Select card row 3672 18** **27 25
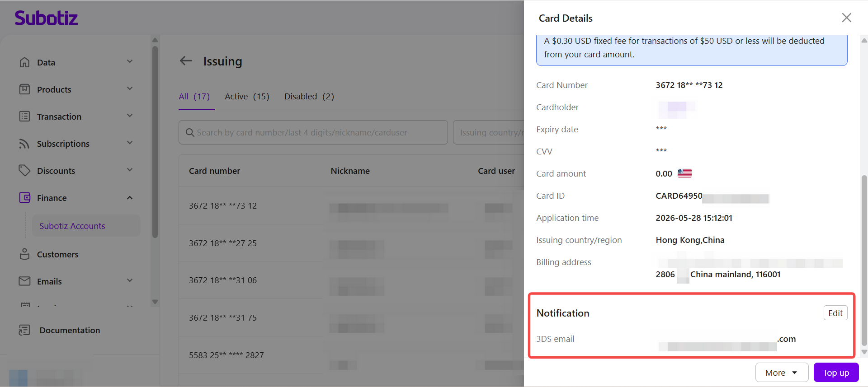Image resolution: width=868 pixels, height=387 pixels. 351,243
